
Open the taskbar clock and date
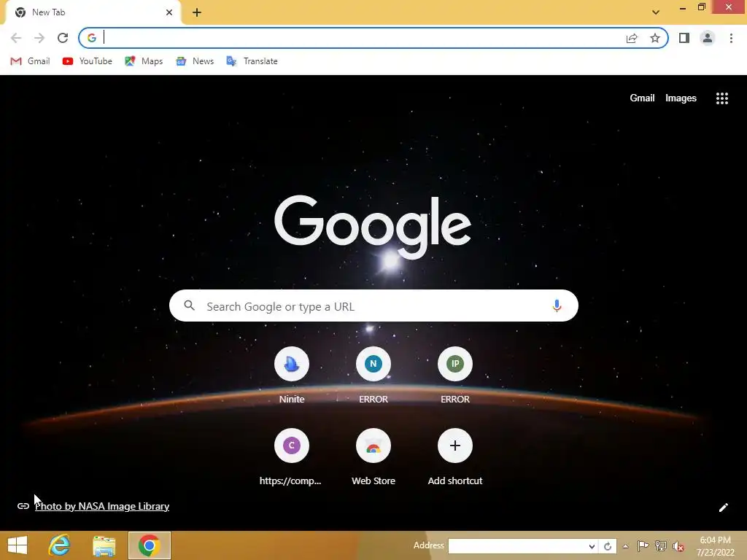[715, 546]
